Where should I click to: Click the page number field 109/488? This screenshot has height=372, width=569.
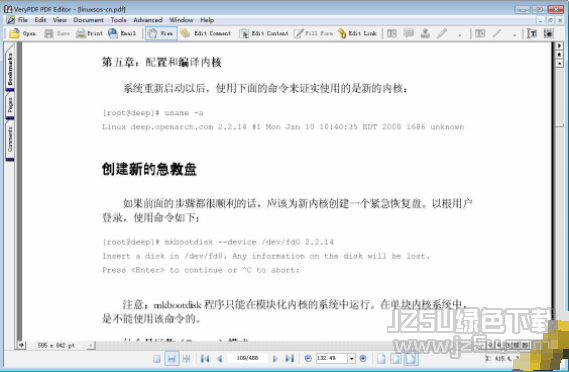coord(247,358)
